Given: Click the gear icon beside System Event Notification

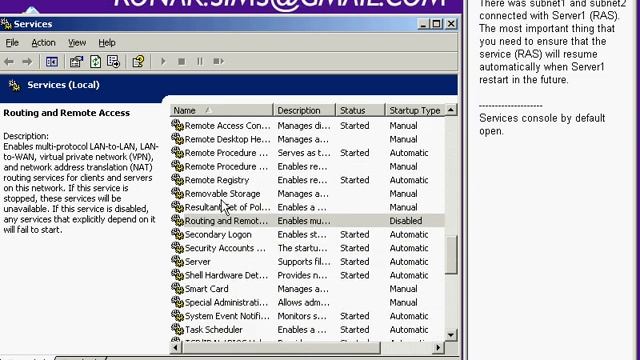Looking at the screenshot, I should click(x=177, y=316).
